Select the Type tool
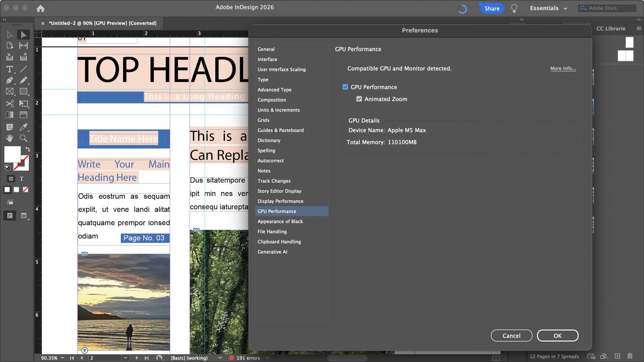This screenshot has width=644, height=362. point(10,69)
